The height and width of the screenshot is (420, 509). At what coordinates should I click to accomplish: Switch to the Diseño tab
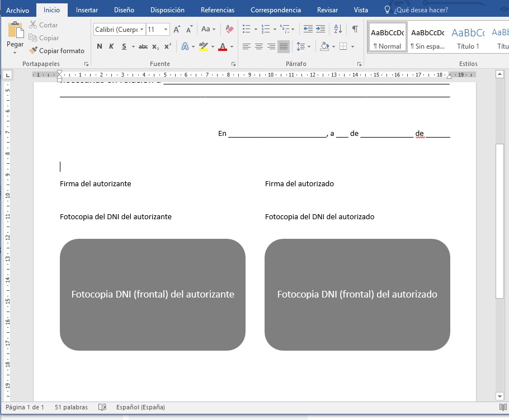pyautogui.click(x=124, y=10)
